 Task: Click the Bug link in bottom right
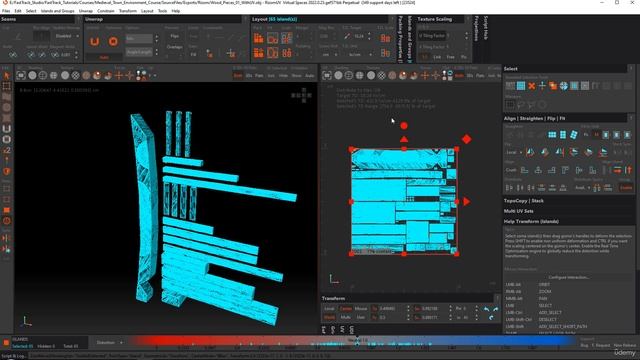584,345
